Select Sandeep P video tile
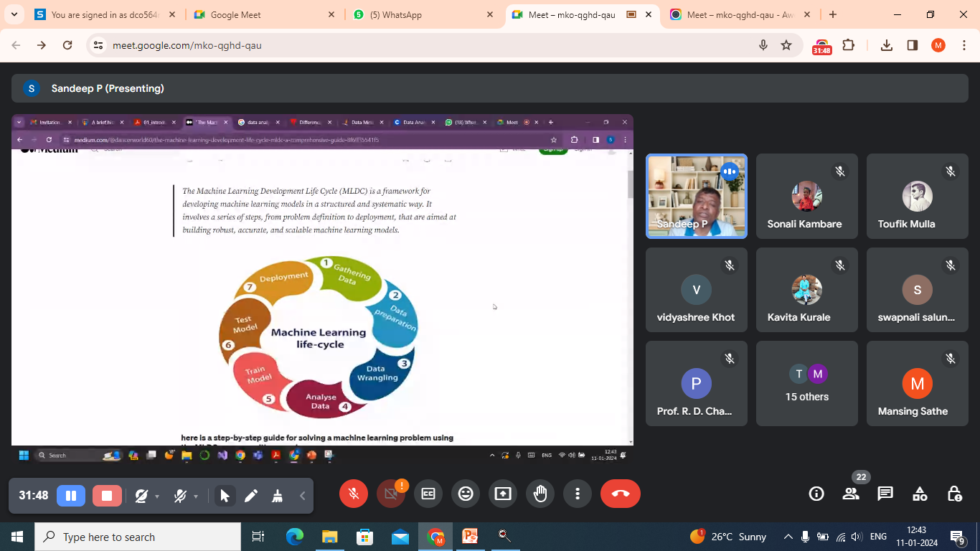The image size is (980, 551). (x=697, y=196)
